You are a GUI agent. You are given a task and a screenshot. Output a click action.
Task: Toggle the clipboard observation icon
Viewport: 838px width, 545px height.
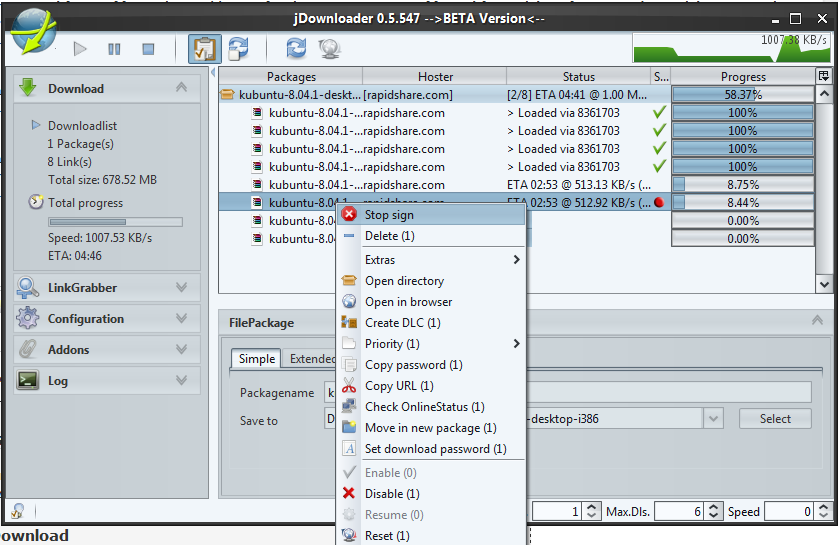coord(204,49)
